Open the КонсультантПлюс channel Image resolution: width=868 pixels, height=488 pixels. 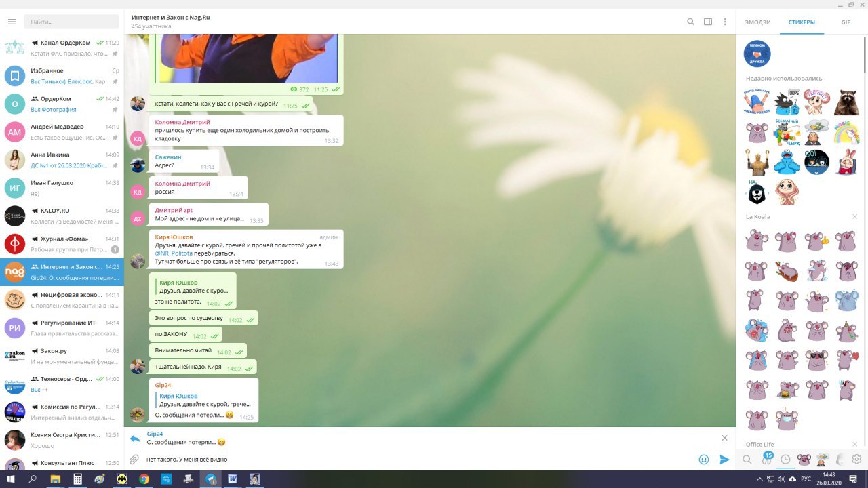pos(62,464)
